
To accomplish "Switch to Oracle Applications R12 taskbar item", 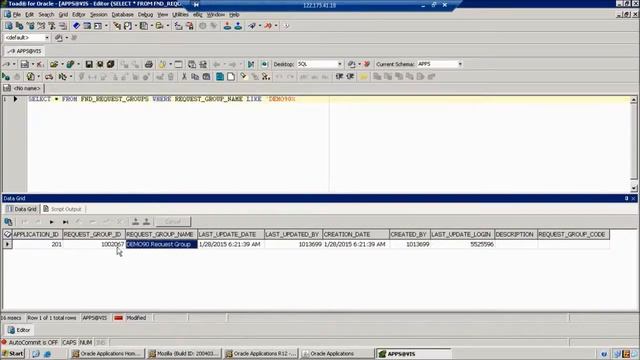I will pos(260,353).
